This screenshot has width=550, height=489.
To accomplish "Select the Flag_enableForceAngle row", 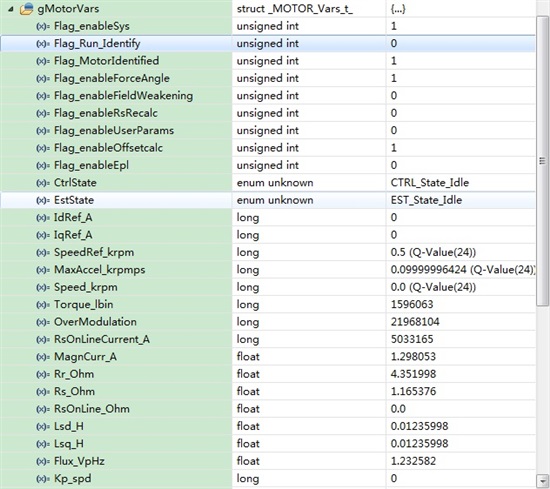I will point(268,78).
